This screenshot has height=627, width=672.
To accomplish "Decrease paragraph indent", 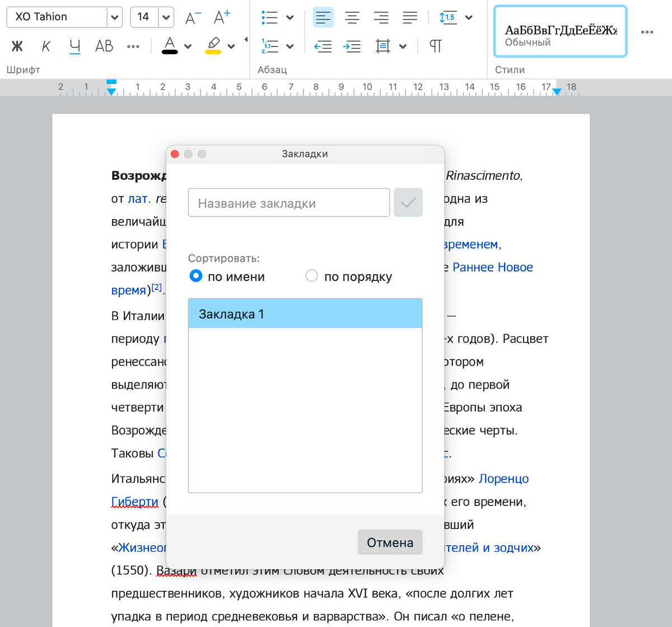I will 323,46.
